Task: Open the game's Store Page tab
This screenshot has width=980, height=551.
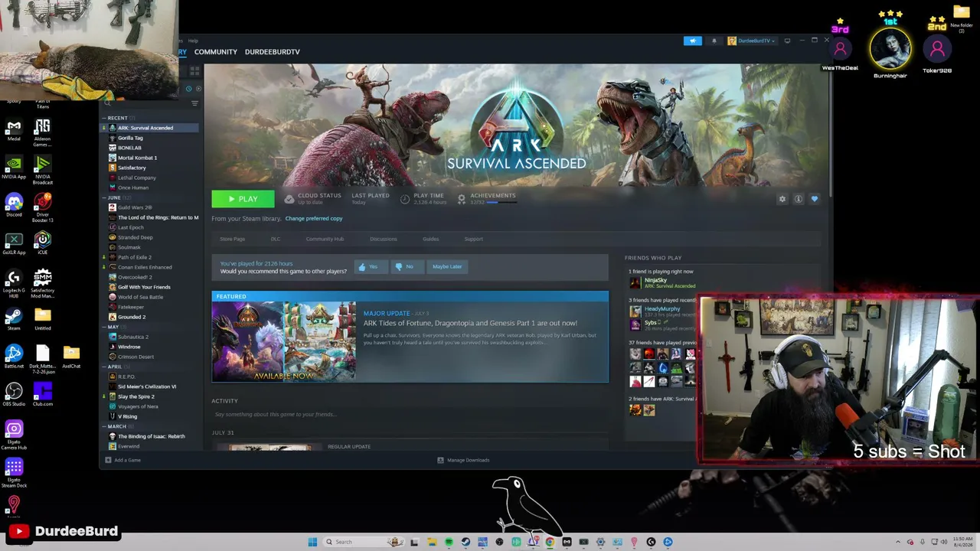Action: 233,239
